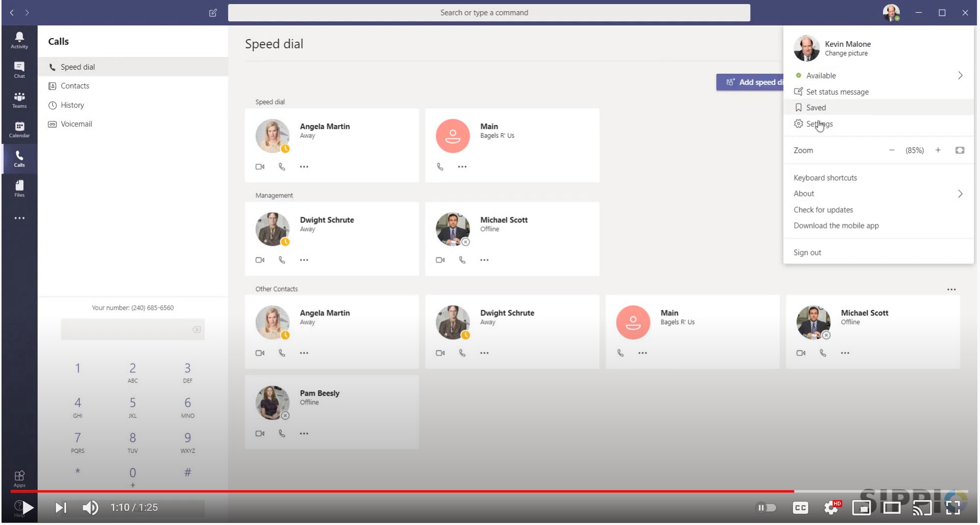
Task: Open the Calendar from sidebar
Action: tap(19, 129)
